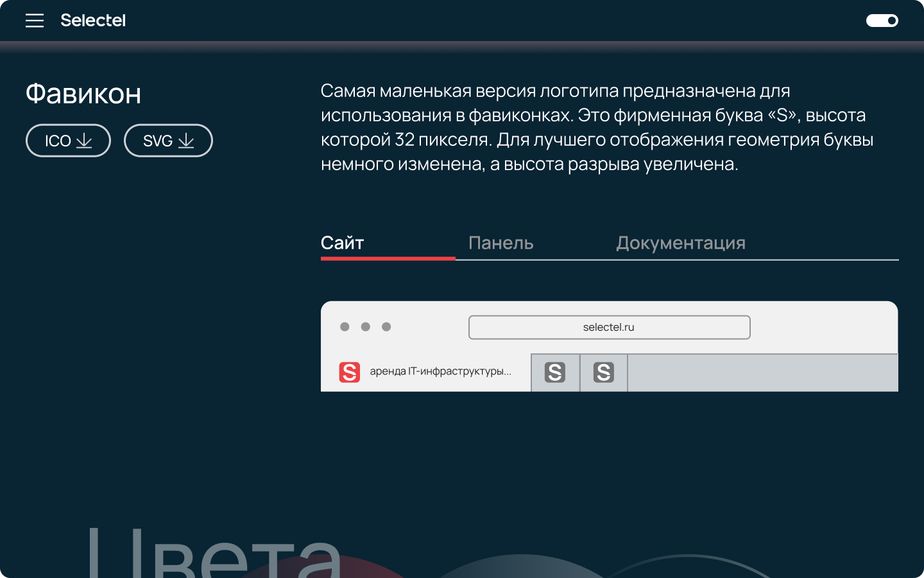Download the favicon in SVG format
The width and height of the screenshot is (924, 578).
[x=168, y=141]
